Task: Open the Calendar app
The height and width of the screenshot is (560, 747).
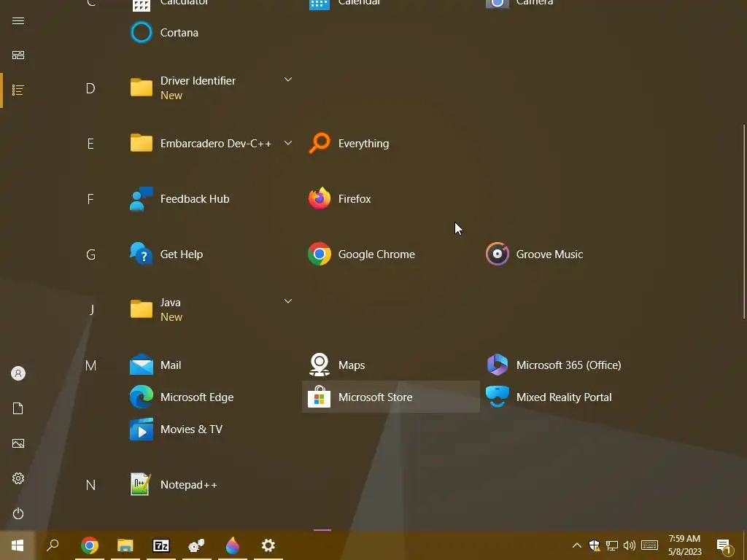Action: [391, 4]
